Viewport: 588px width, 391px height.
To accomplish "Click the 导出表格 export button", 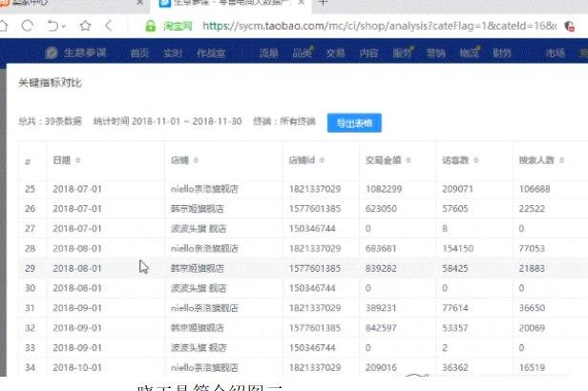I will point(354,123).
